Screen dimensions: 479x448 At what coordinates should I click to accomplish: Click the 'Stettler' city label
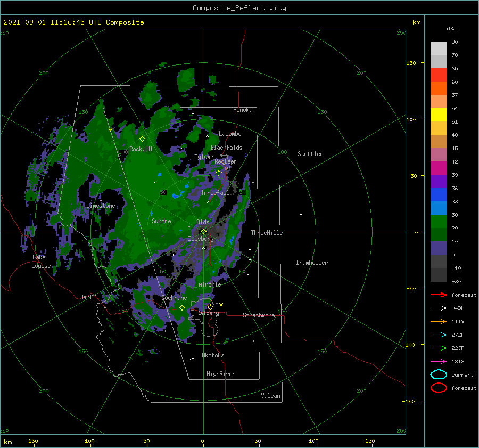click(x=310, y=154)
